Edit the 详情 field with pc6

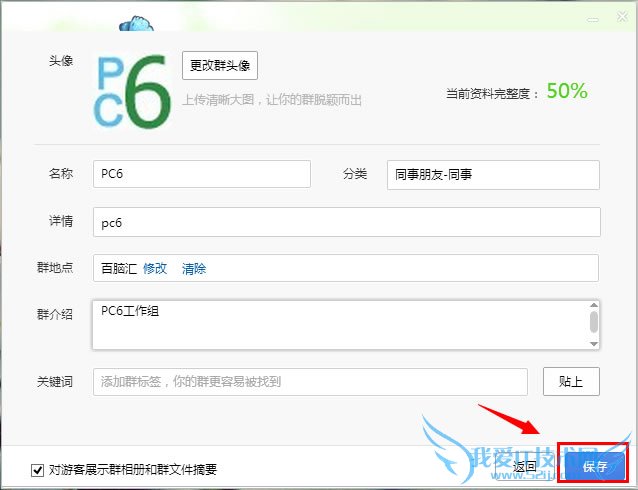coord(347,222)
